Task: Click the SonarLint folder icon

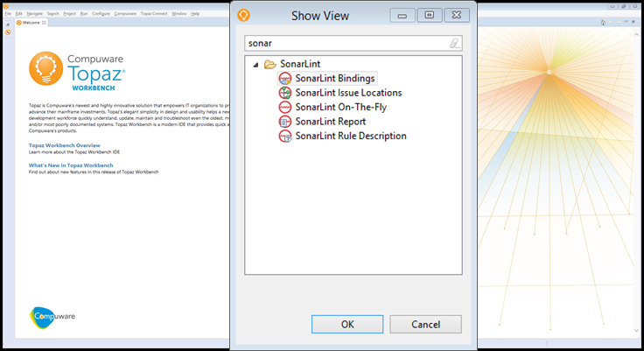Action: (269, 64)
